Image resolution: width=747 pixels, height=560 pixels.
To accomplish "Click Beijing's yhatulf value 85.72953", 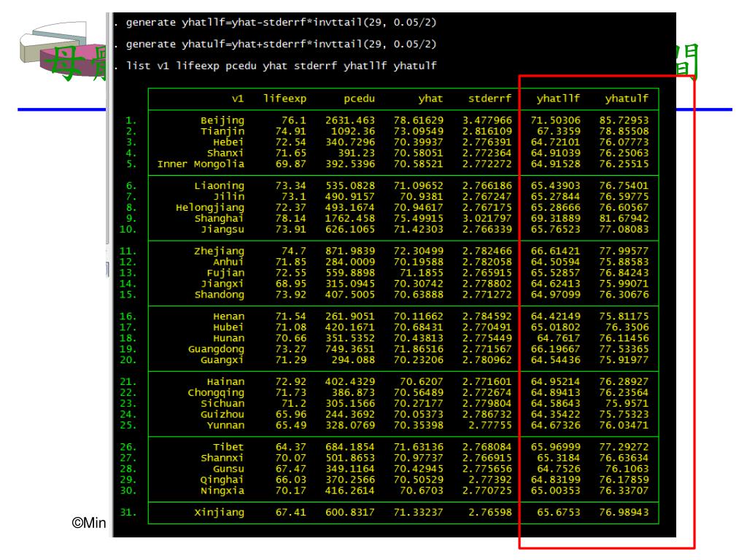I will (624, 120).
